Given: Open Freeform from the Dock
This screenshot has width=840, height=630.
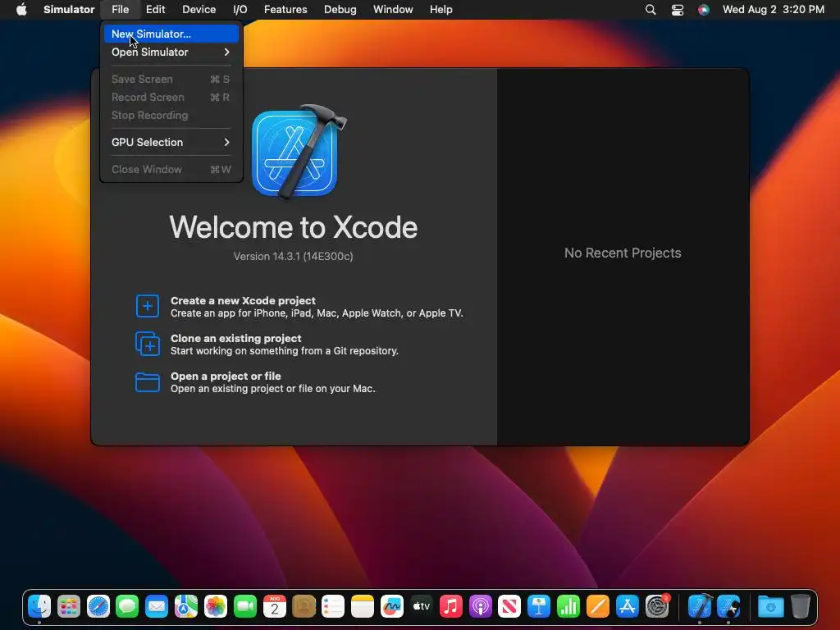Looking at the screenshot, I should click(x=391, y=606).
